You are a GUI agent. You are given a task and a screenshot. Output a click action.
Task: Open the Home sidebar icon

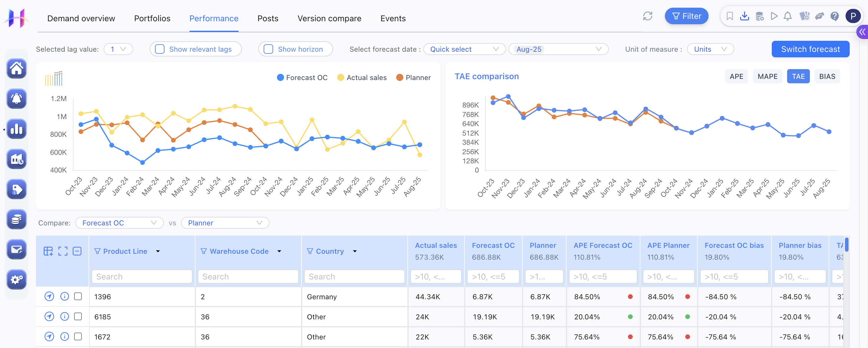[17, 69]
